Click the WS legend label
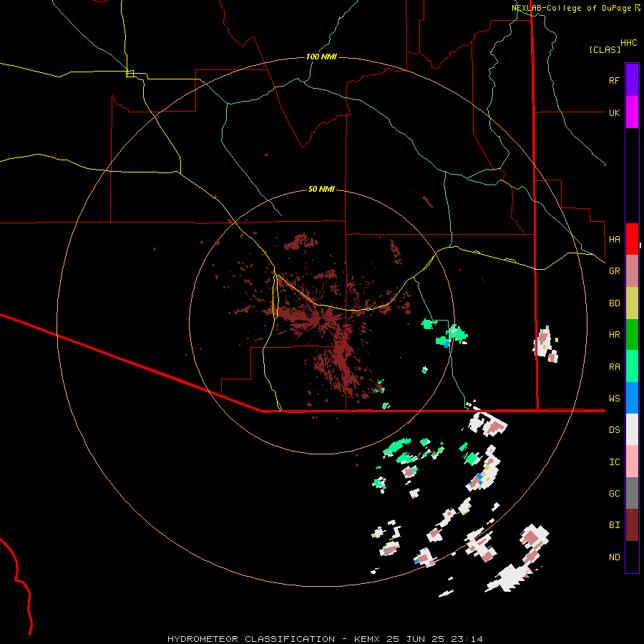Screen dimensions: 644x644 tap(614, 399)
